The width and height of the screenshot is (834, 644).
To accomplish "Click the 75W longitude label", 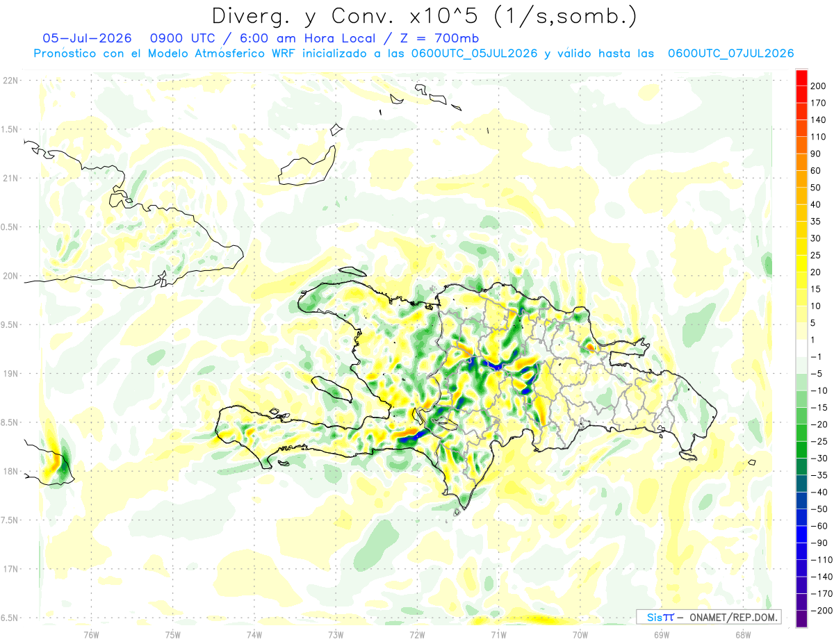I will 173,634.
